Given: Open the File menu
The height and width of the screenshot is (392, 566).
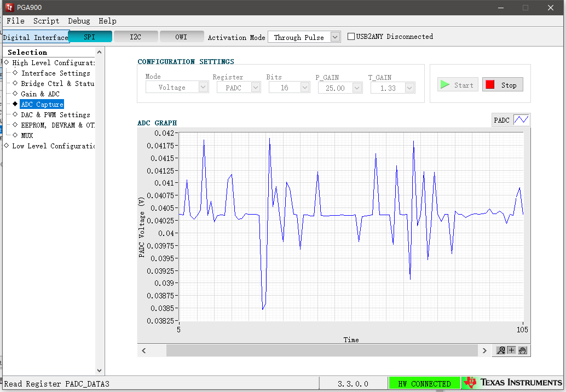Looking at the screenshot, I should click(x=15, y=21).
